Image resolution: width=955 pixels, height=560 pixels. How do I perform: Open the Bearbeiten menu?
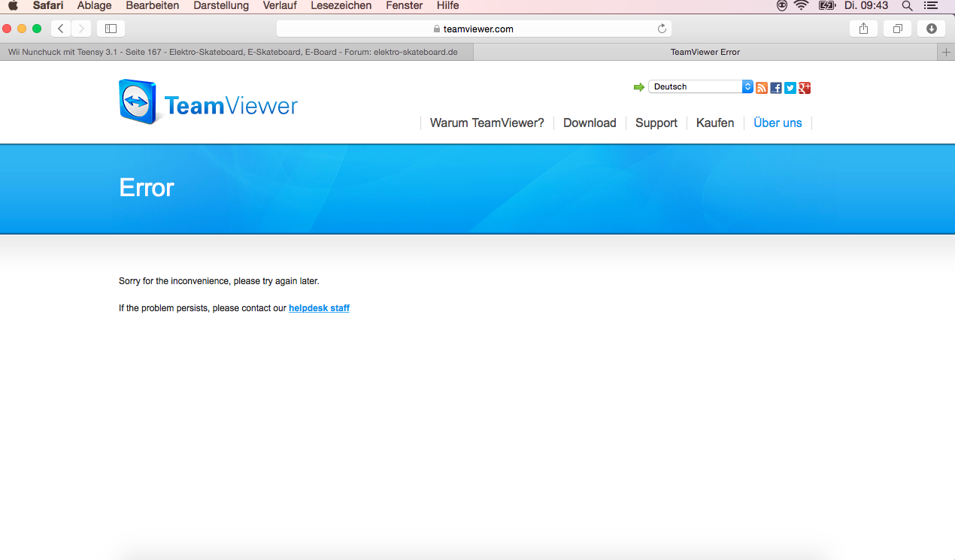153,6
